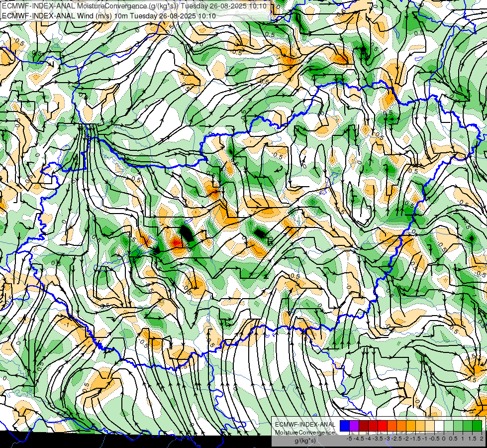Click the peach swatch between -1 and -0.5
Viewport: 487px width, 448px height.
tap(430, 426)
